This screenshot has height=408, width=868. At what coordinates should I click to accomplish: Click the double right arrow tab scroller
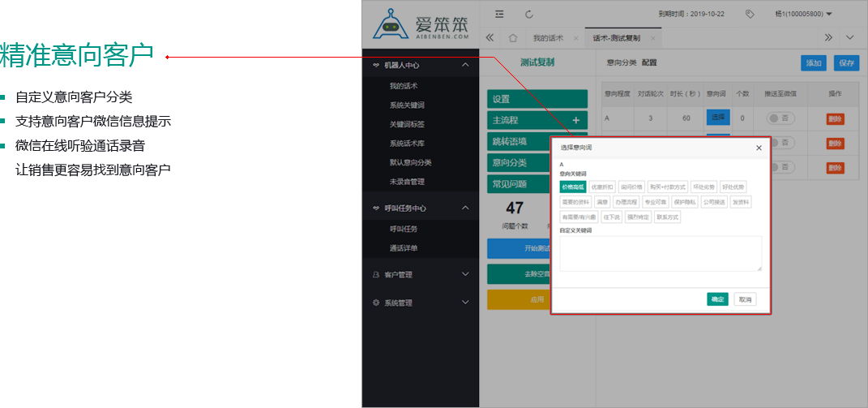click(829, 37)
